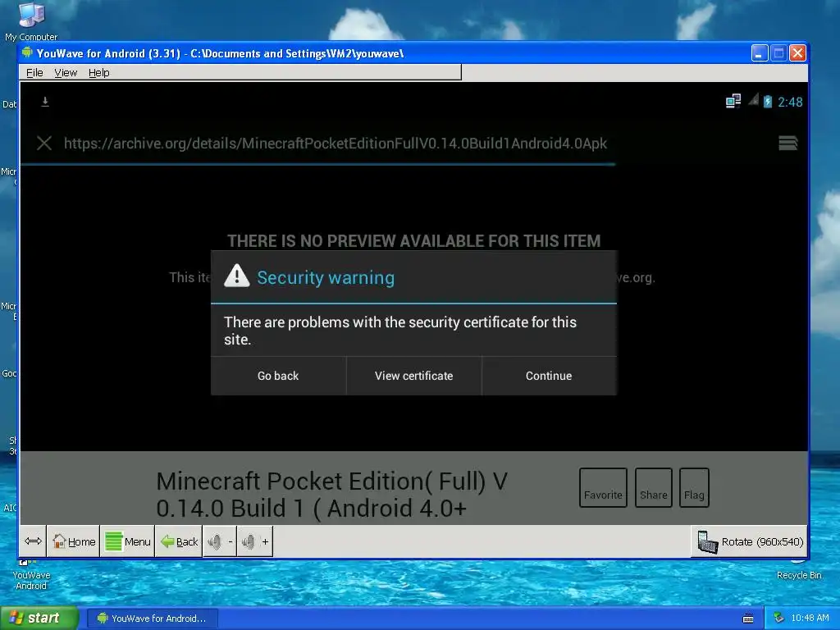Click the Share button
Viewport: 840px width, 630px height.
653,487
